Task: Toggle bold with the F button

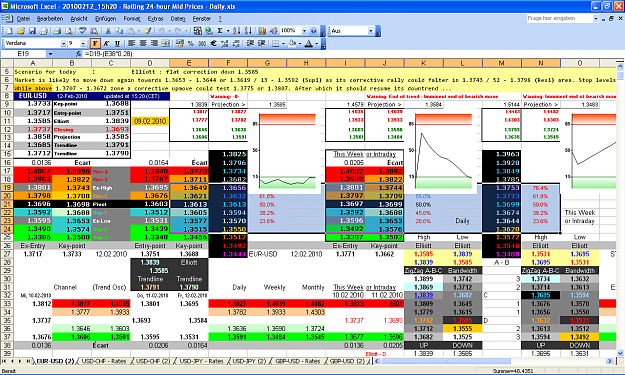Action: (x=95, y=43)
